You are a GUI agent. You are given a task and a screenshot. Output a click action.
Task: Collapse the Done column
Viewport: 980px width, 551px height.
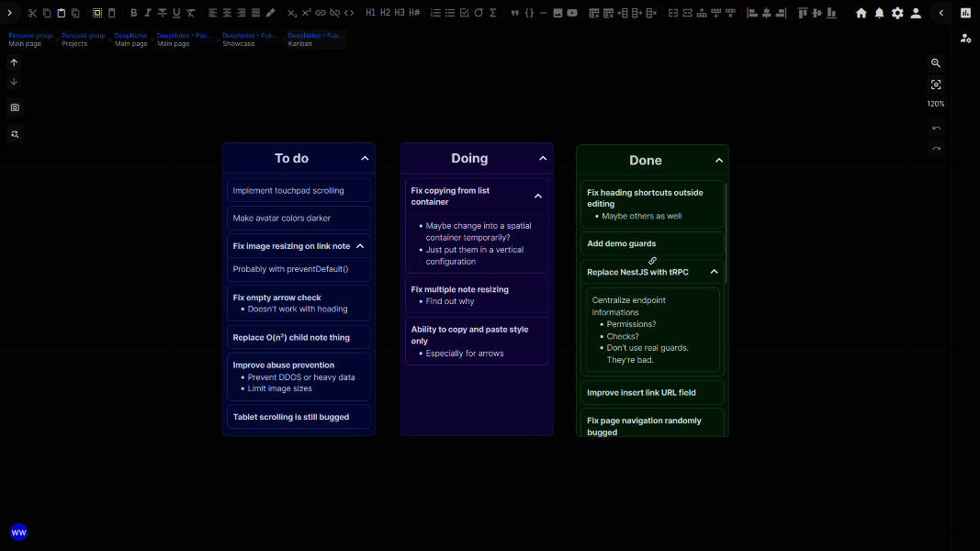click(719, 161)
